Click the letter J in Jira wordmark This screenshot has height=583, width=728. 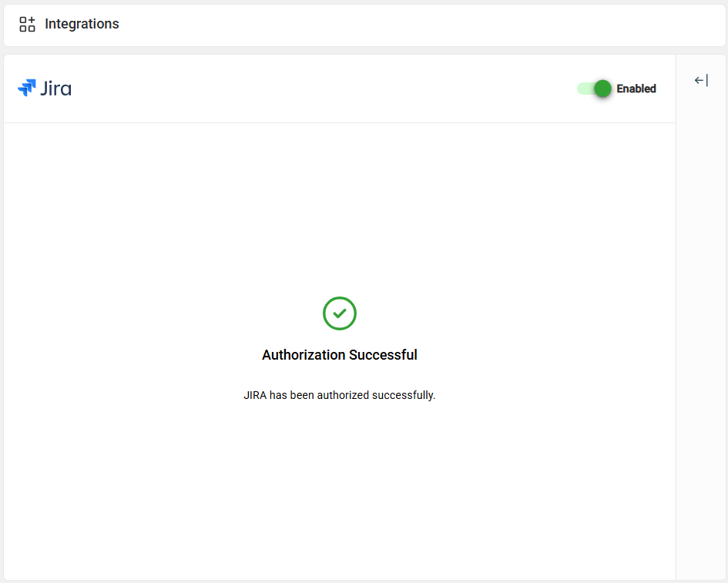coord(44,89)
